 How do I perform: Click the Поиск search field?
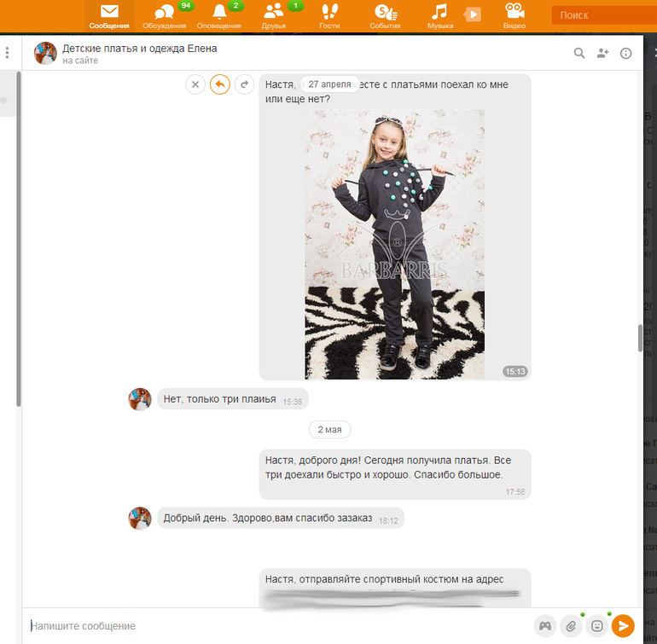coord(602,15)
